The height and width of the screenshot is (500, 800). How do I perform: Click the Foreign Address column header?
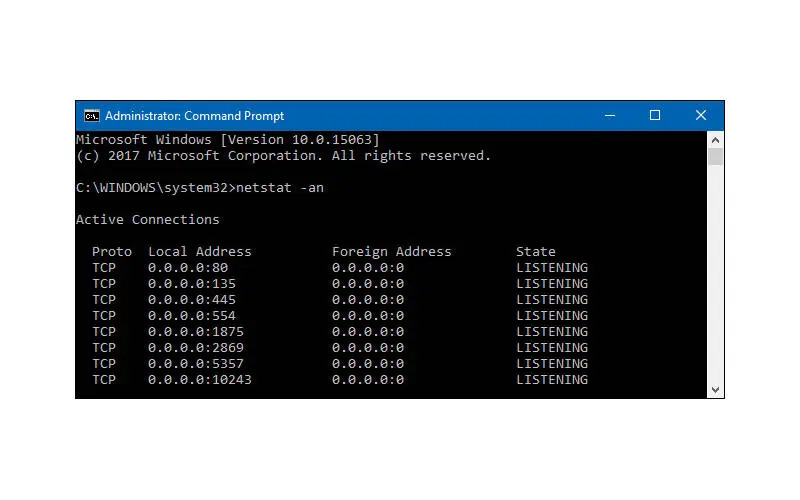pos(392,252)
